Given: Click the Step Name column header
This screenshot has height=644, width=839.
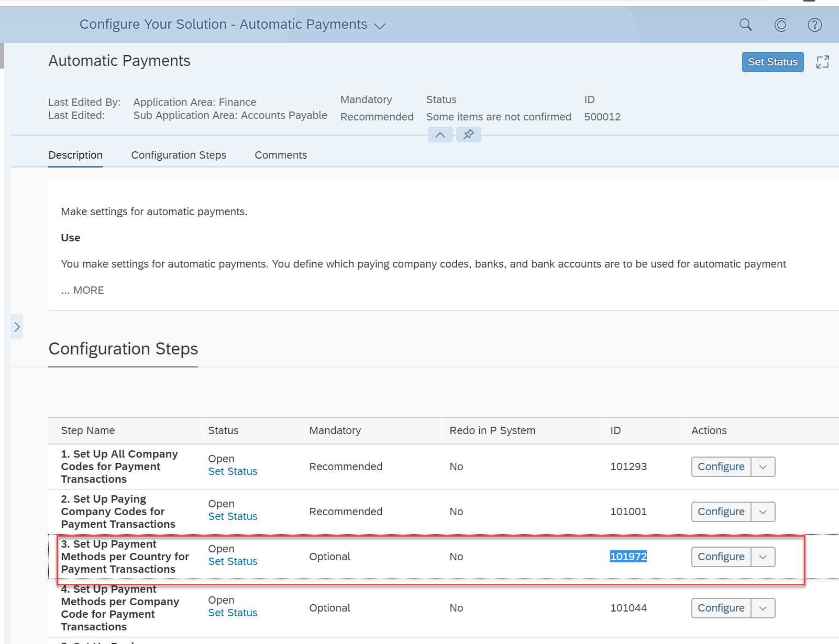Looking at the screenshot, I should pyautogui.click(x=88, y=430).
